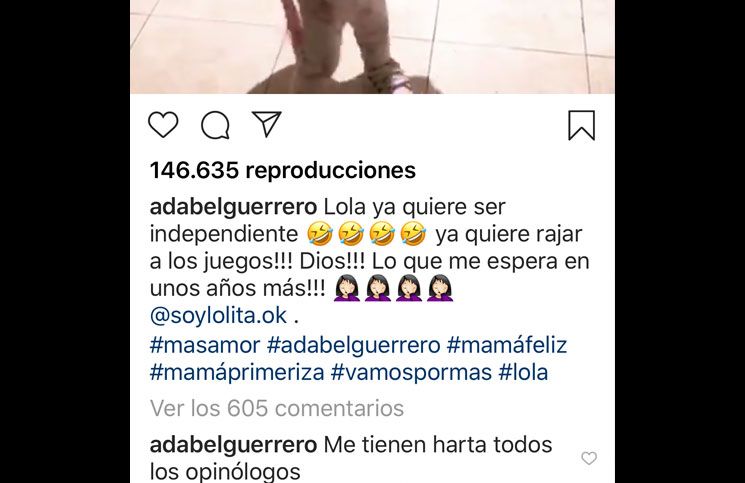Tap the comment 'Me tienen harta todos'
The height and width of the screenshot is (483, 745).
(438, 445)
